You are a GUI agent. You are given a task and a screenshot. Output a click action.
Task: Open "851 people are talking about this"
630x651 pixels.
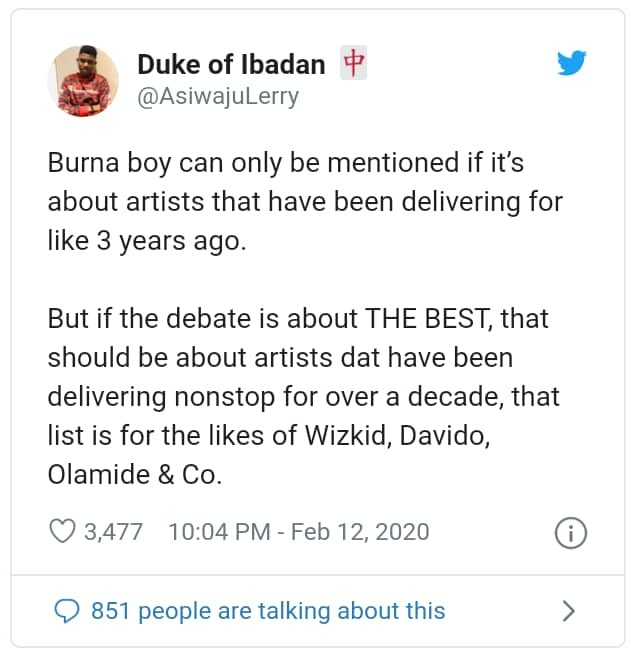pyautogui.click(x=267, y=610)
